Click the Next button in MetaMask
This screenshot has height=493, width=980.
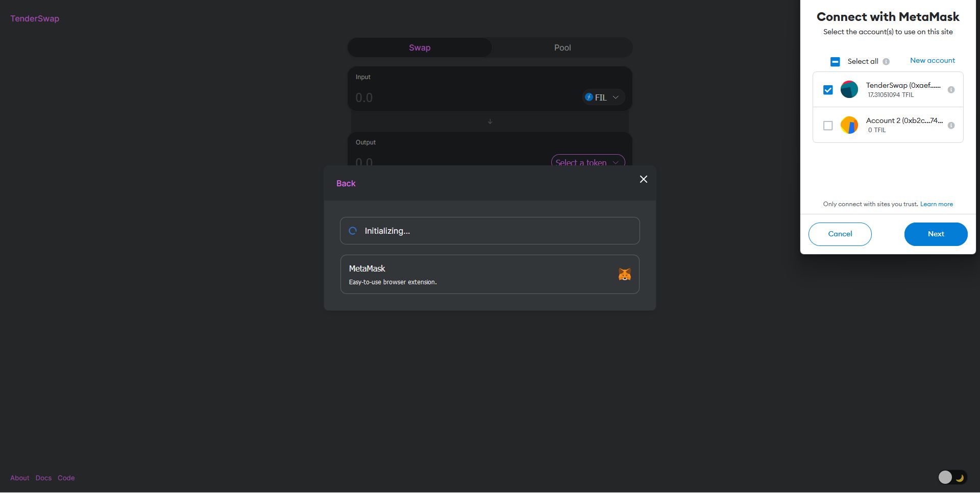[936, 234]
